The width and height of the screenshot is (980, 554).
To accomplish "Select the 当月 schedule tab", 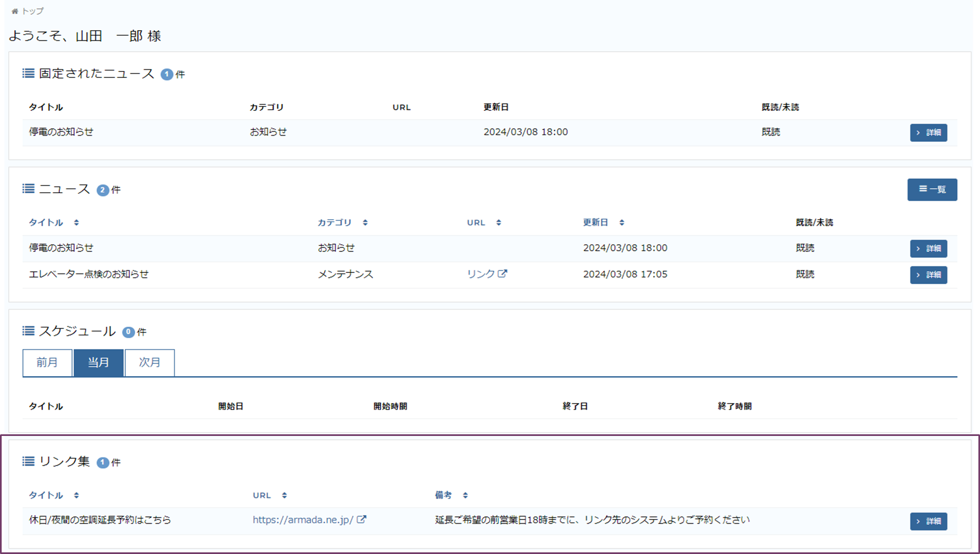I will (98, 362).
